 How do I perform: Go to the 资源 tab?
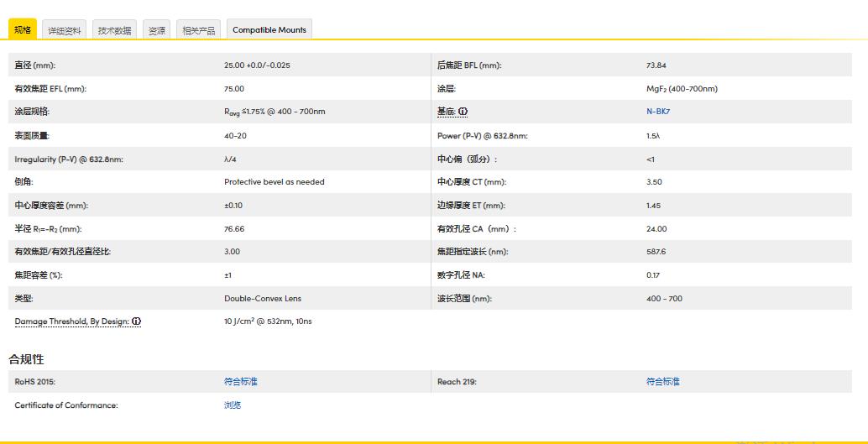click(157, 30)
